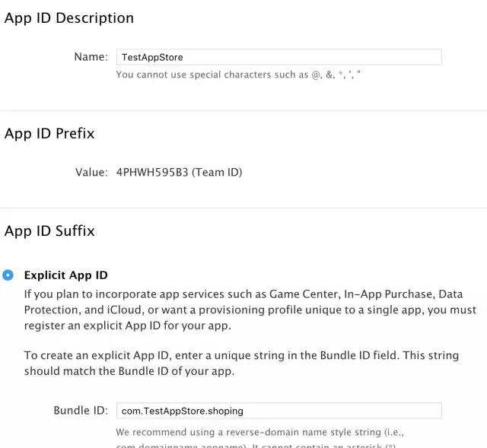Click the TestAppStore text in Name field
Screen dimensions: 487x448
[x=152, y=58]
